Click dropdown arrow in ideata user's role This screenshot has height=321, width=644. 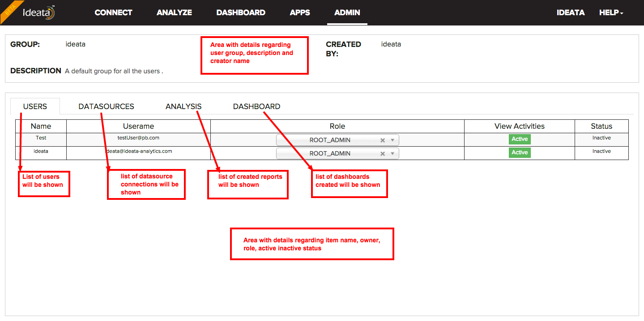coord(392,153)
